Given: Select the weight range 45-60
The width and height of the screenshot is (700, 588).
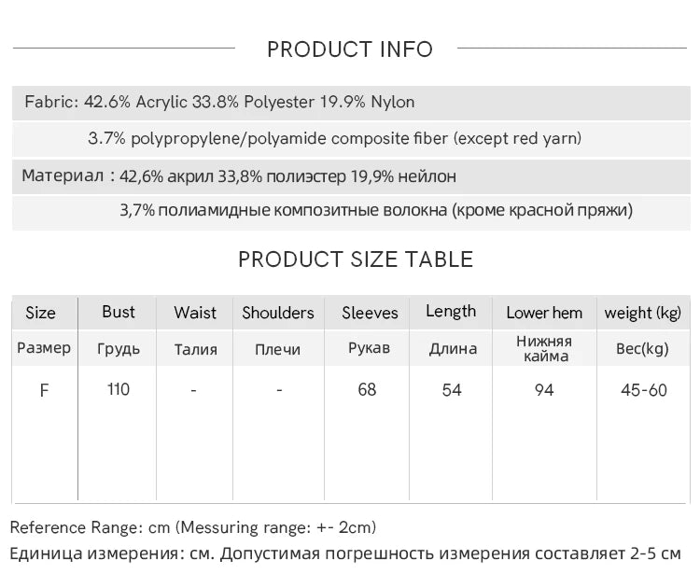Looking at the screenshot, I should pos(644,390).
